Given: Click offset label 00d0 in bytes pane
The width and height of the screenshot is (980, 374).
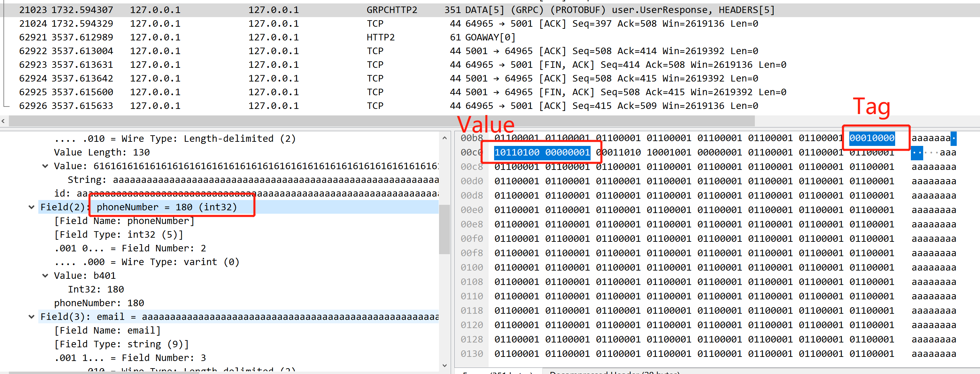Looking at the screenshot, I should tap(472, 181).
